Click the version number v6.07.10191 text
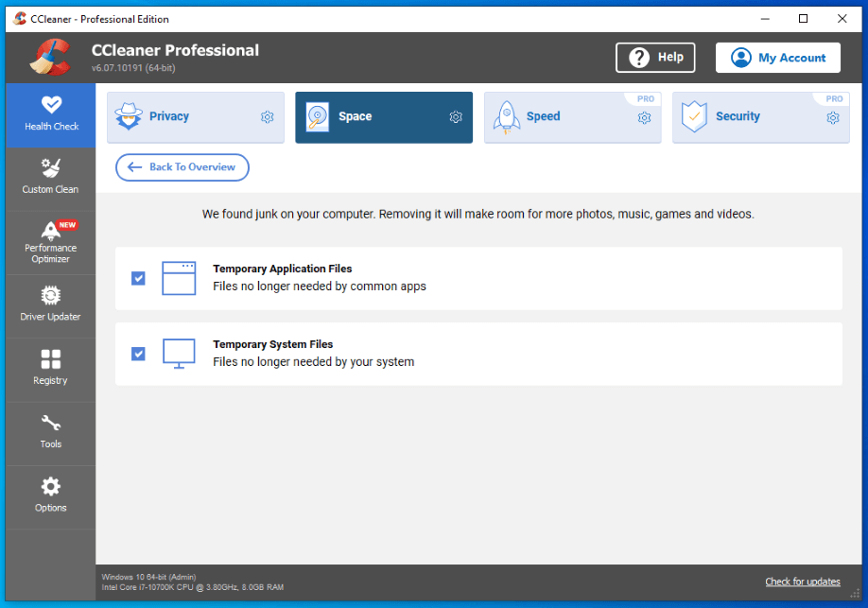 [133, 68]
